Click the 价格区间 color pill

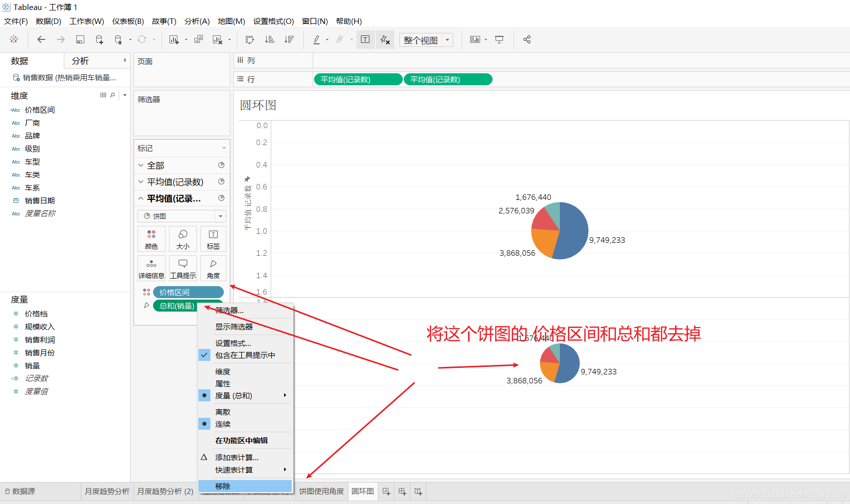(188, 292)
